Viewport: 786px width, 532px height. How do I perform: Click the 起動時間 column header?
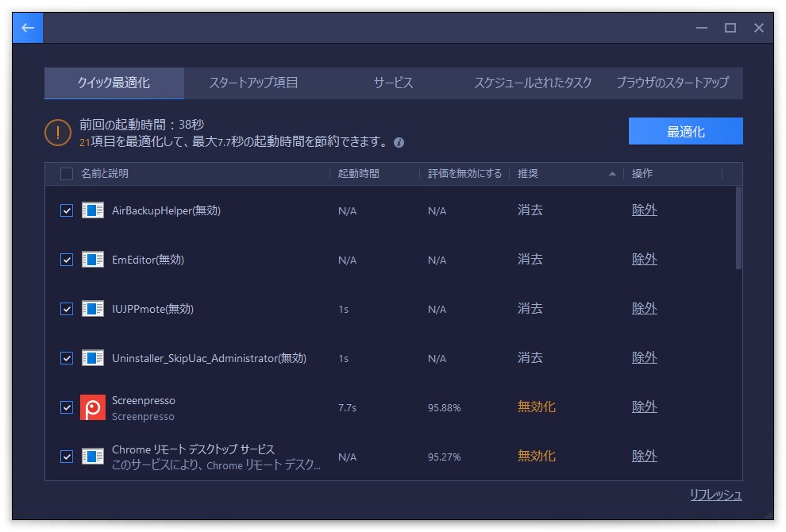click(x=358, y=173)
